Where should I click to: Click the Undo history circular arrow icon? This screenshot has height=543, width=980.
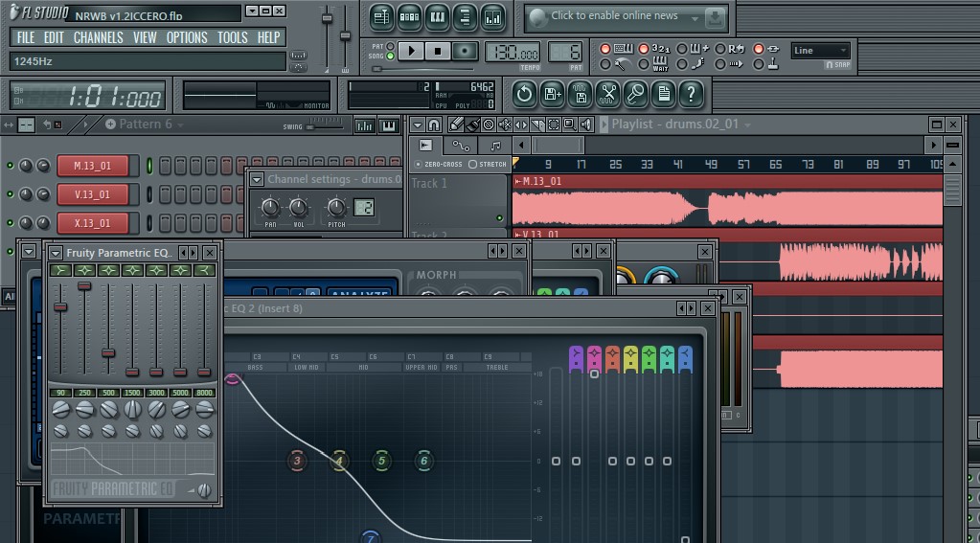point(524,94)
